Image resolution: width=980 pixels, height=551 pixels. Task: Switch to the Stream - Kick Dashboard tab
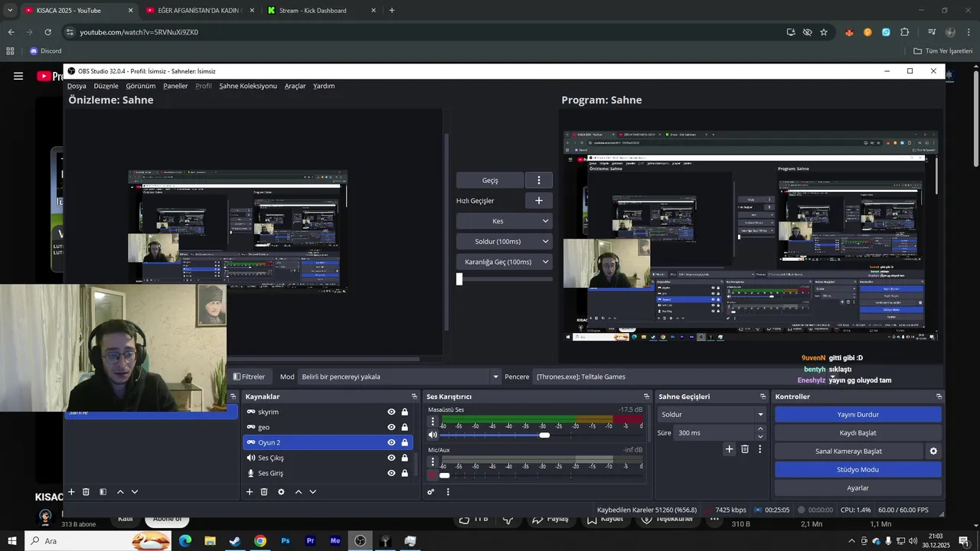[x=313, y=11]
